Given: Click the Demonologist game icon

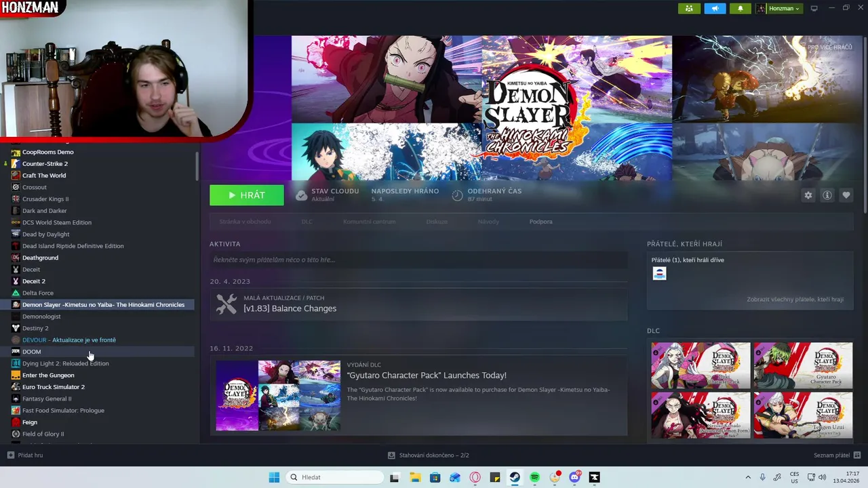Looking at the screenshot, I should point(16,317).
